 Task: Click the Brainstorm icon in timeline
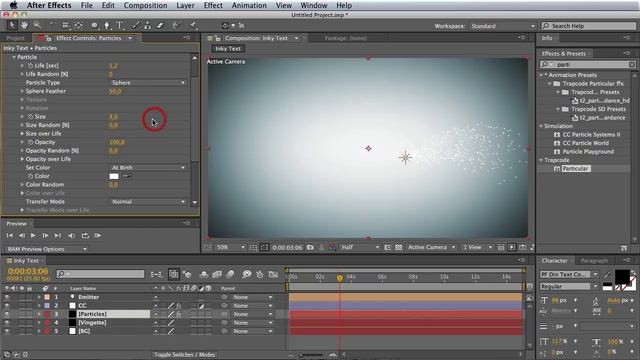(x=247, y=274)
